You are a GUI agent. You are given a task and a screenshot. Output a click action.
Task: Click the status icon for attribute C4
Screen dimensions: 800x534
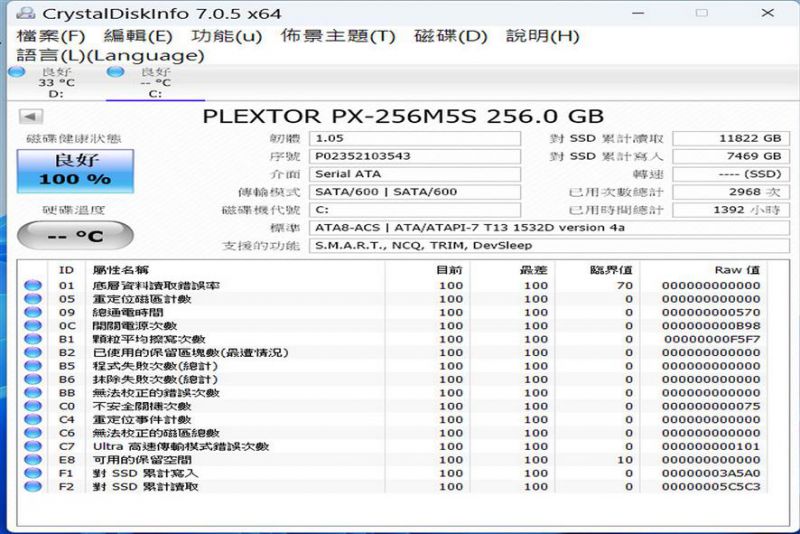(x=33, y=420)
